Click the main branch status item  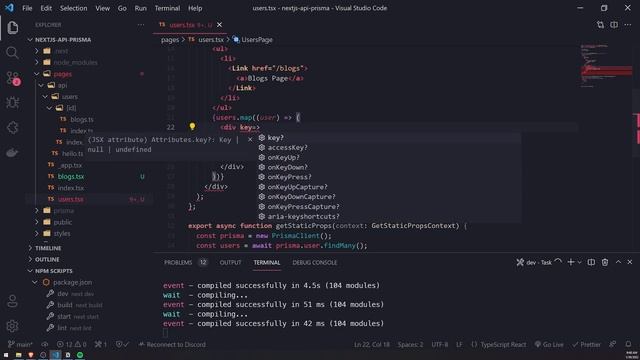20,344
